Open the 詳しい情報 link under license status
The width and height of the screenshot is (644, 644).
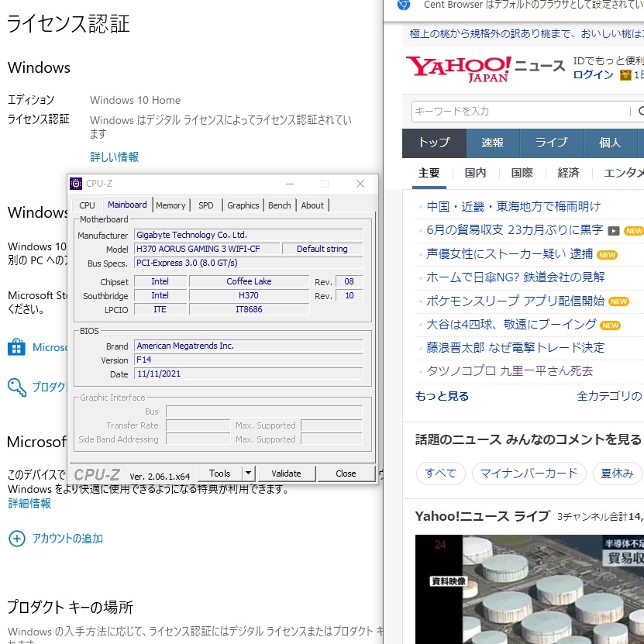click(114, 157)
